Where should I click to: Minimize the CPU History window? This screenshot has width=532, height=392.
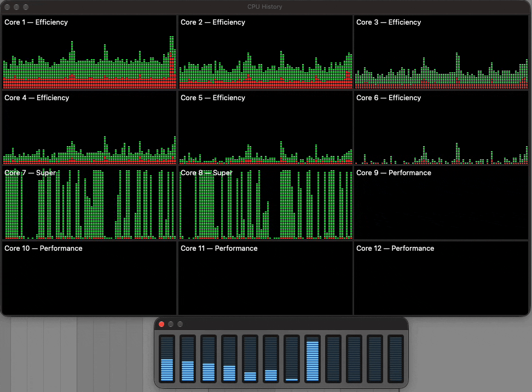pos(16,7)
